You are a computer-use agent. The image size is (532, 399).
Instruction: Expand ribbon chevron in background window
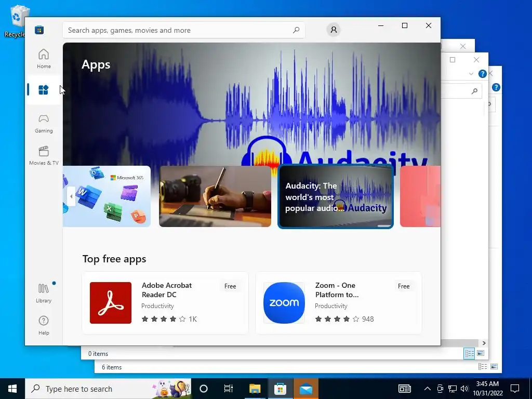pyautogui.click(x=471, y=74)
